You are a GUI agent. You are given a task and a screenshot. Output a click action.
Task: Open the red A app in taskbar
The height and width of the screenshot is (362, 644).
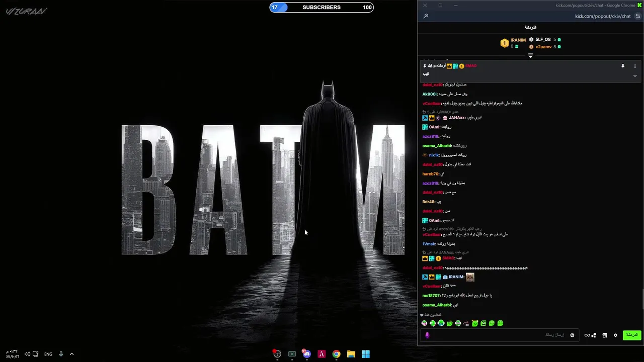coord(321,354)
